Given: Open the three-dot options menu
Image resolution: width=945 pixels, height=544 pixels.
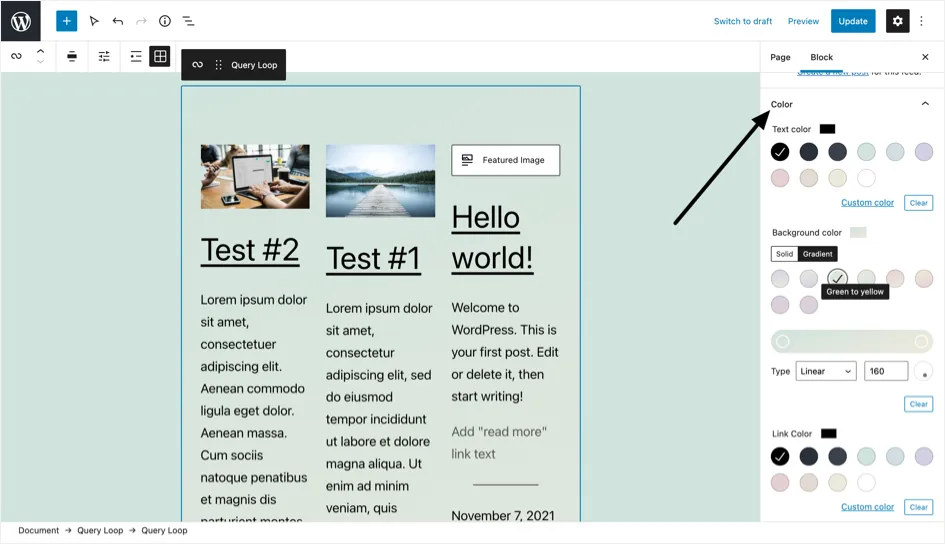Looking at the screenshot, I should [x=922, y=21].
